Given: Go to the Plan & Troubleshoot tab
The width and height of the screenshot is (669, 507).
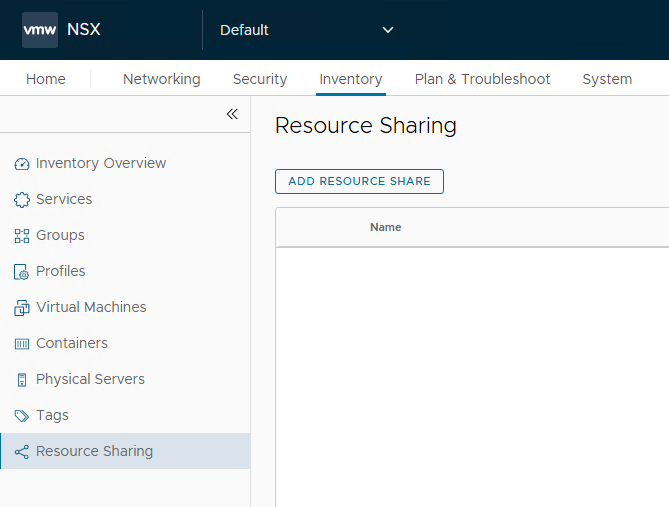Looking at the screenshot, I should [x=482, y=79].
